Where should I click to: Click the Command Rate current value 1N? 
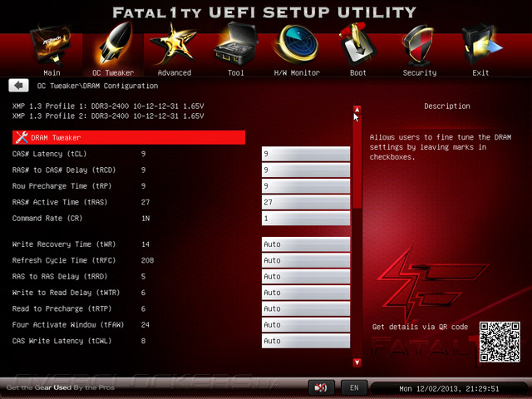pos(145,218)
